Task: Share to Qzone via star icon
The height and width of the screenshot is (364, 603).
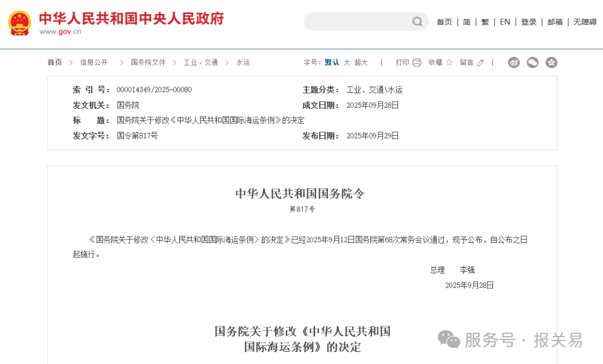Action: pos(551,63)
